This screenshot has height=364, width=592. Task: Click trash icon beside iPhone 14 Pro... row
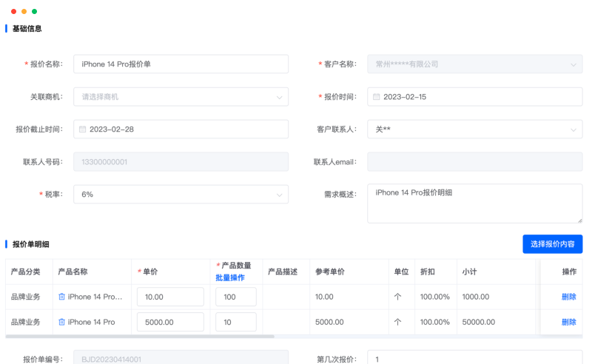pyautogui.click(x=61, y=297)
